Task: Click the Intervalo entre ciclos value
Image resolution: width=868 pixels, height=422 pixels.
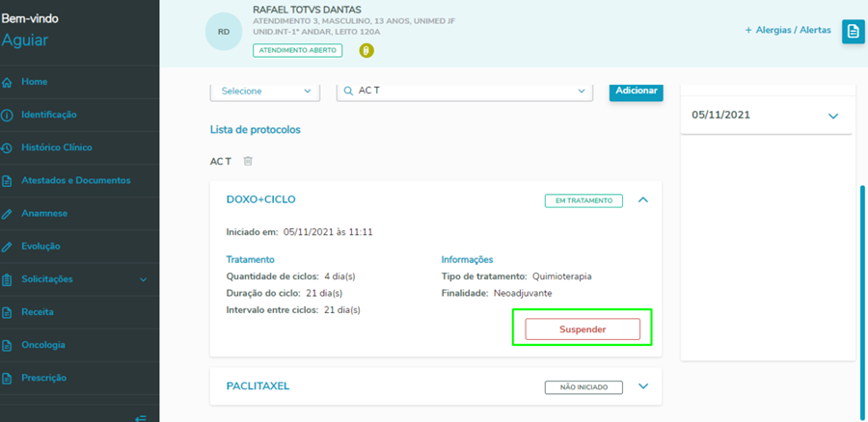Action: 342,310
